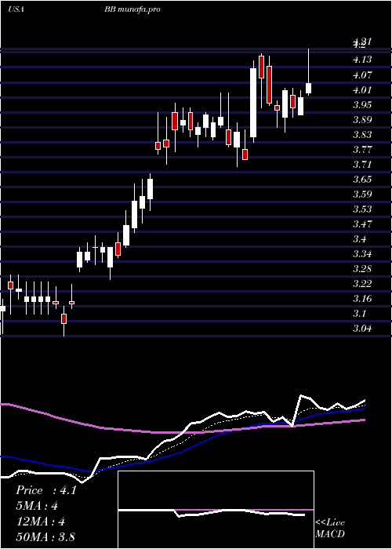Click the 3.89 price level label
Image resolution: width=392 pixels, height=549 pixels.
point(362,120)
